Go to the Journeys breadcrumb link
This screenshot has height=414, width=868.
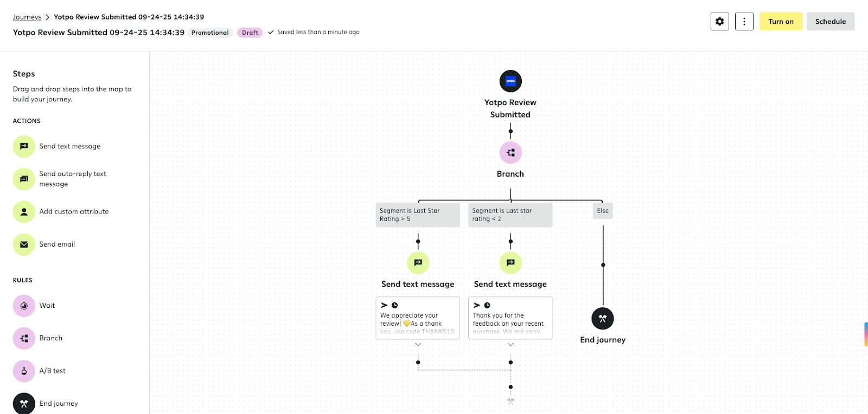tap(27, 17)
